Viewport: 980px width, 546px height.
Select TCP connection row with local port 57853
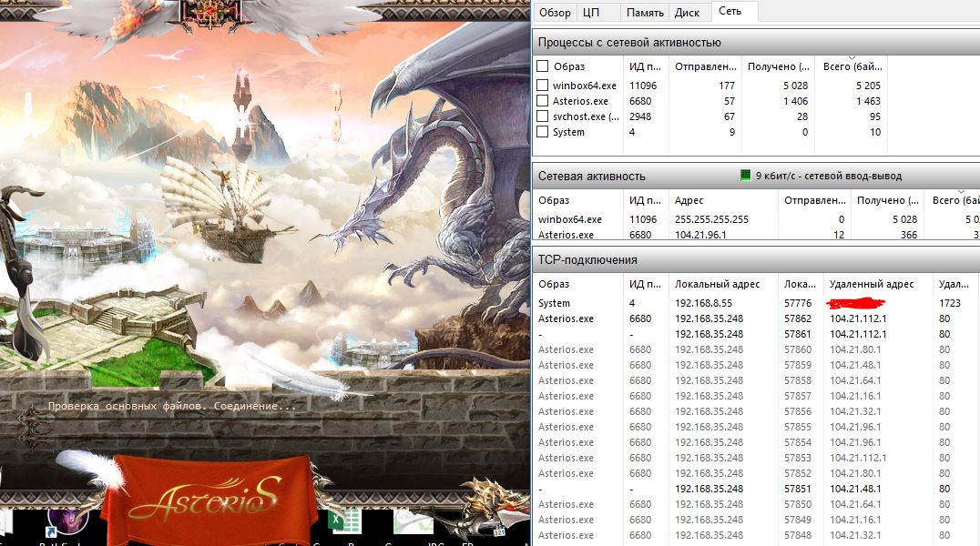[x=756, y=458]
